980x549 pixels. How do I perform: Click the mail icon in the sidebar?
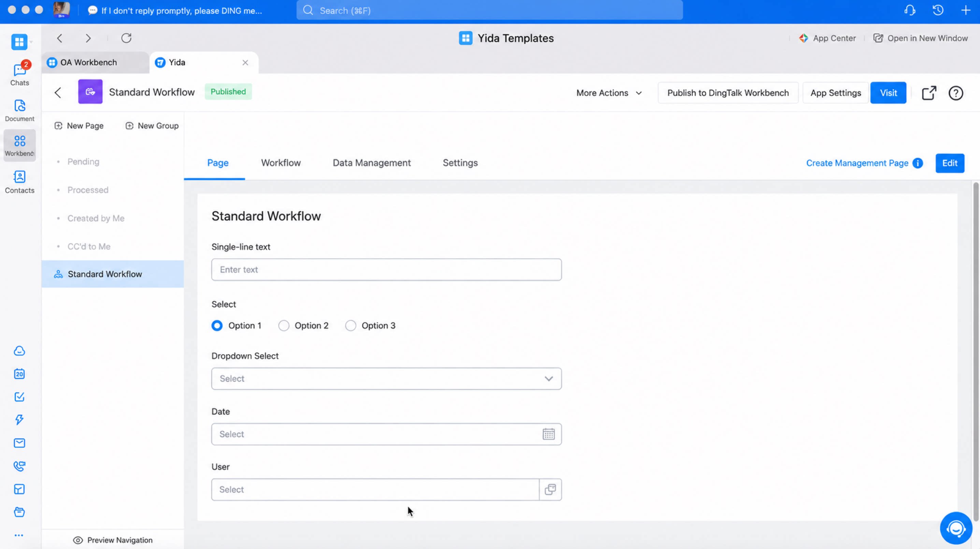[x=19, y=443]
